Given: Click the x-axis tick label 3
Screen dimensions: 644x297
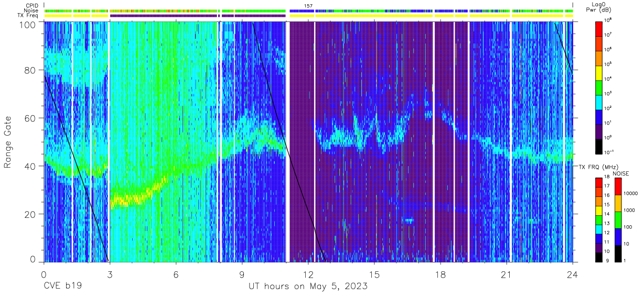Looking at the screenshot, I should [x=110, y=274].
